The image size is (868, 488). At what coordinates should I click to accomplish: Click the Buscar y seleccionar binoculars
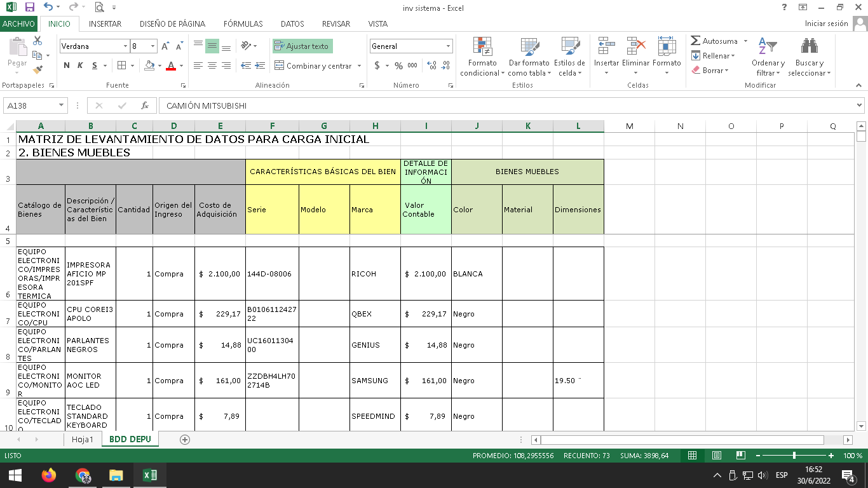pyautogui.click(x=809, y=46)
